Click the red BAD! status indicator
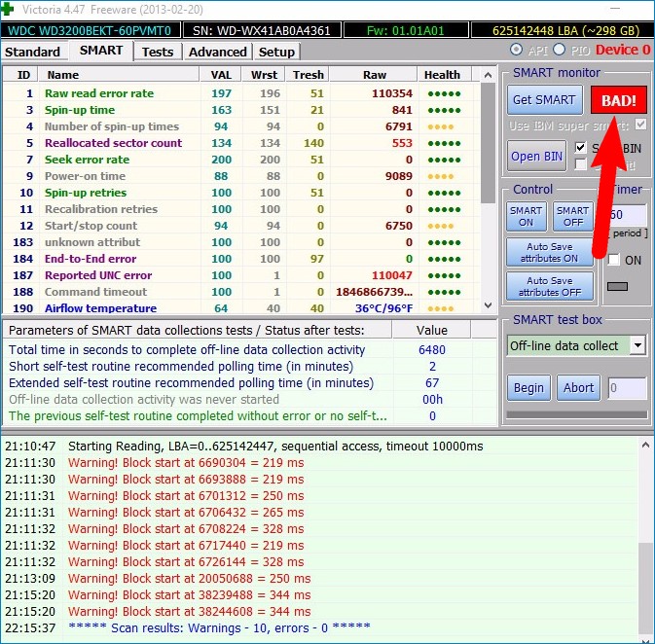 [618, 100]
